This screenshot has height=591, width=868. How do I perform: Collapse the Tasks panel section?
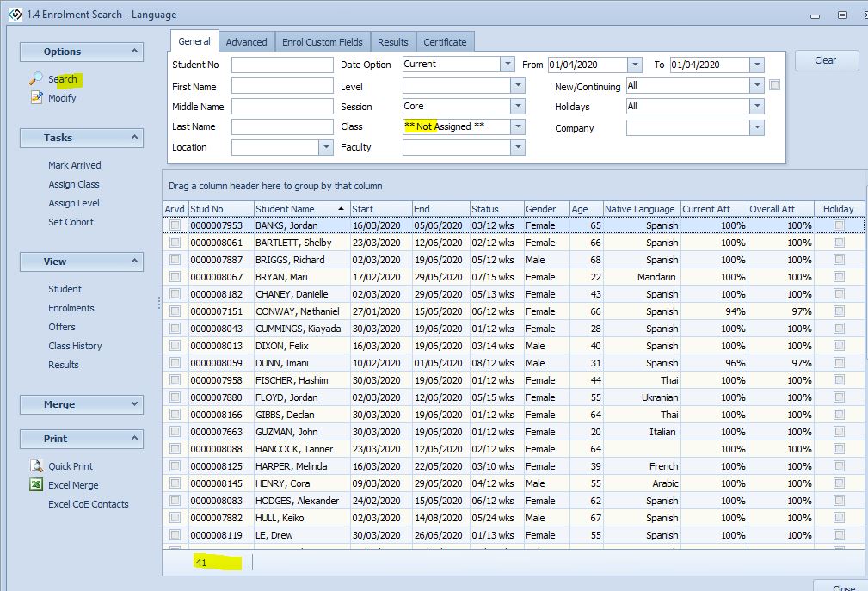(134, 138)
